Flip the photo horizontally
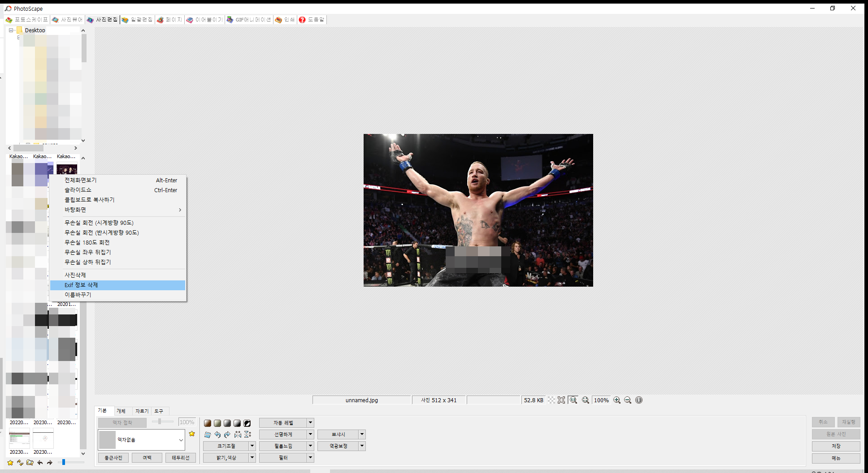 tap(238, 434)
